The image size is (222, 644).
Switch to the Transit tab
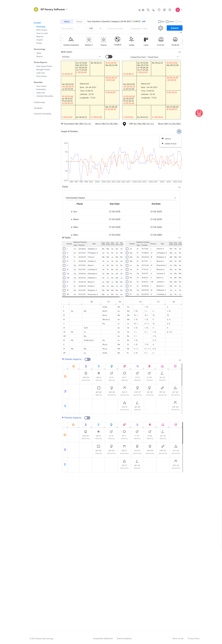(79, 22)
